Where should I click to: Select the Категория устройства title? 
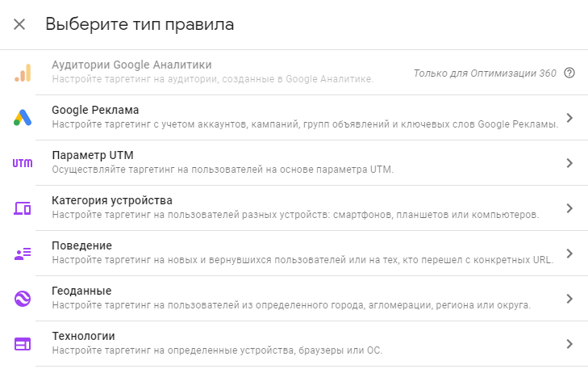(112, 200)
